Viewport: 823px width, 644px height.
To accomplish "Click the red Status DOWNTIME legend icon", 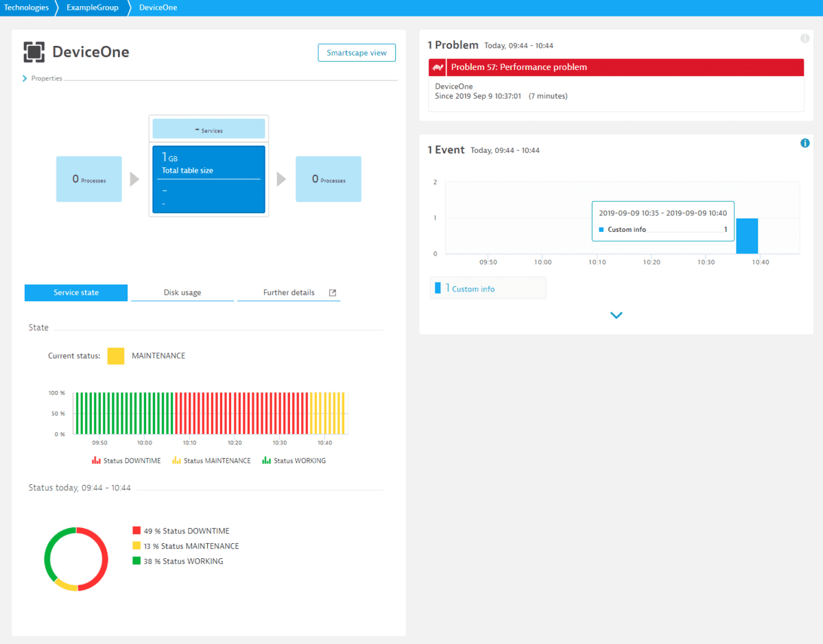I will click(95, 460).
